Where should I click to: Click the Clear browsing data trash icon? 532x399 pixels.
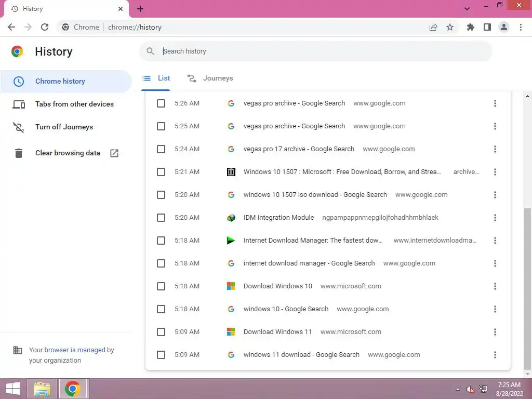(x=19, y=153)
